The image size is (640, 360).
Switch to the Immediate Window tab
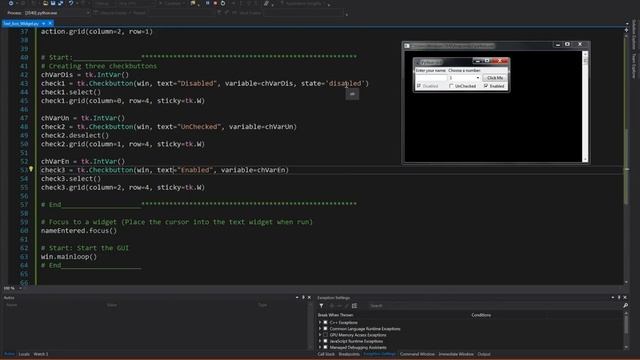[x=456, y=354]
